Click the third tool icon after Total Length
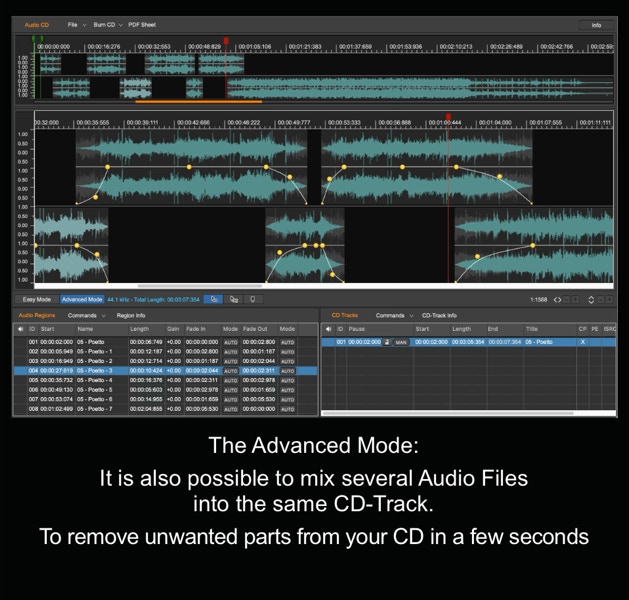The width and height of the screenshot is (629, 600). coord(253,299)
